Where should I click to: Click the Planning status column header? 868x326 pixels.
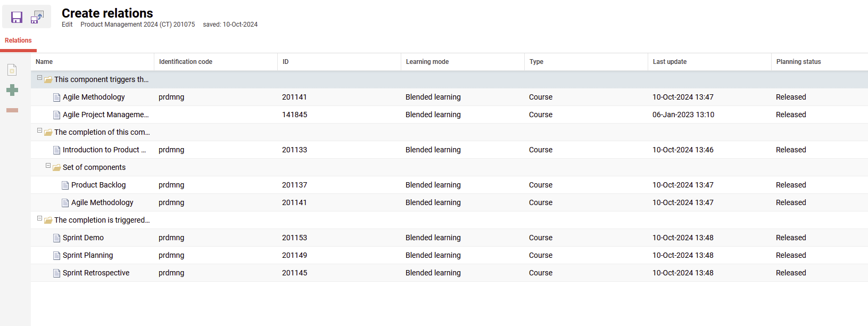click(x=798, y=62)
